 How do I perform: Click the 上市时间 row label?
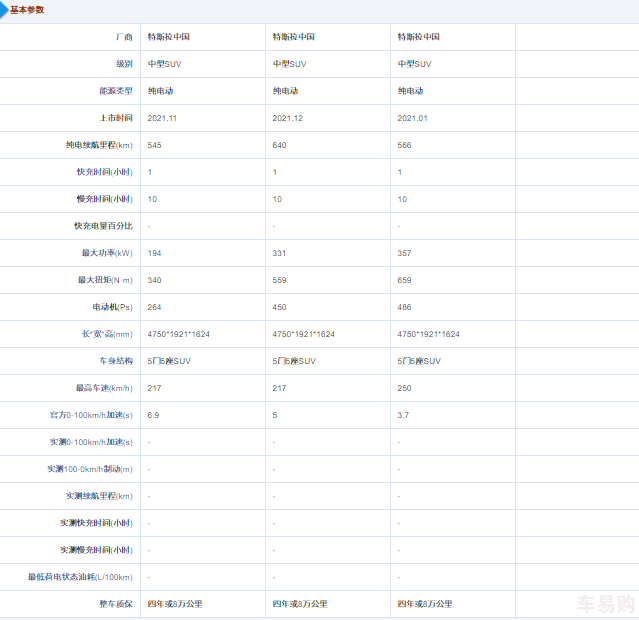click(116, 118)
